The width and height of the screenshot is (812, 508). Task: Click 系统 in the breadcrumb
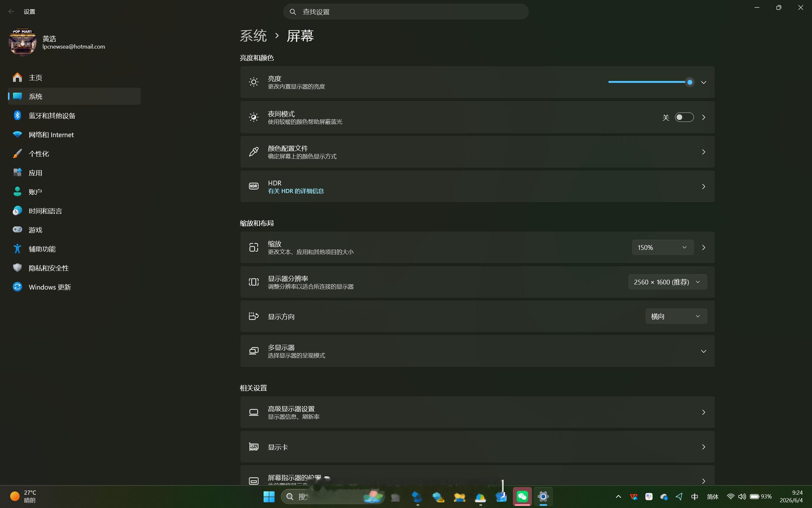click(253, 36)
